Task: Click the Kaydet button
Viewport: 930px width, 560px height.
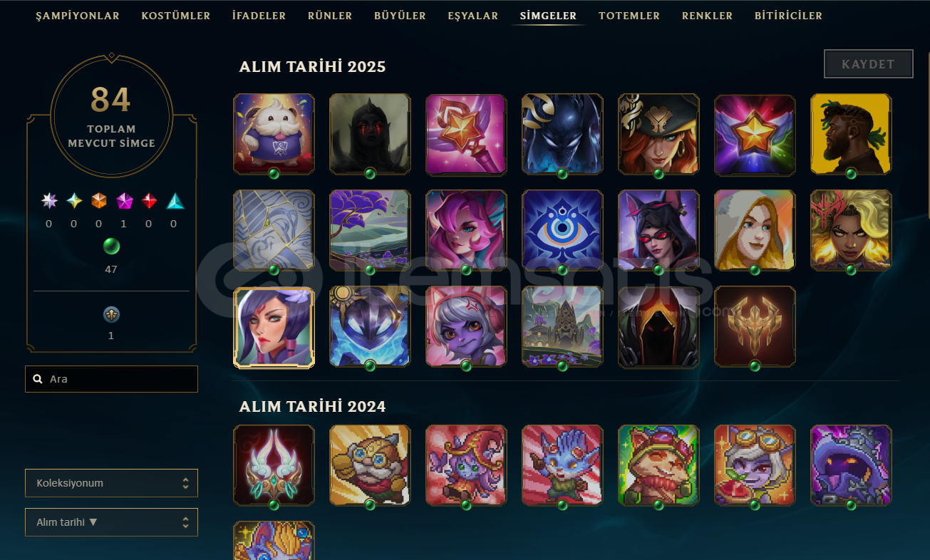Action: pyautogui.click(x=868, y=64)
